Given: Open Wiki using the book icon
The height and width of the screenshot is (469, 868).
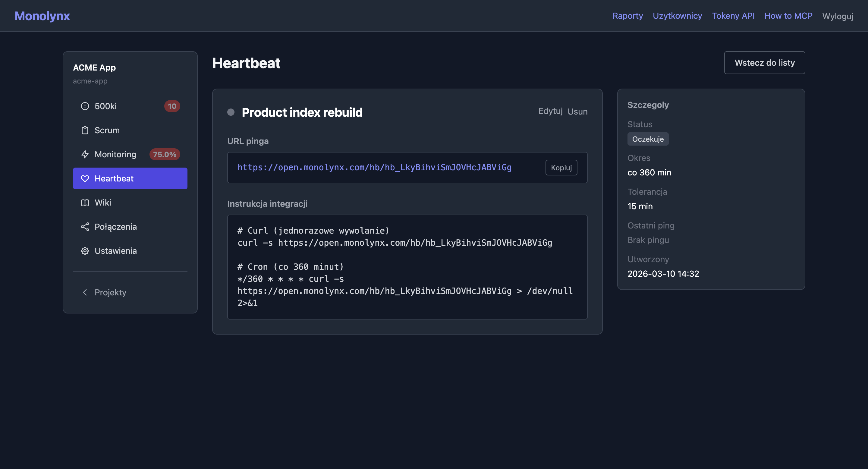Looking at the screenshot, I should point(85,203).
